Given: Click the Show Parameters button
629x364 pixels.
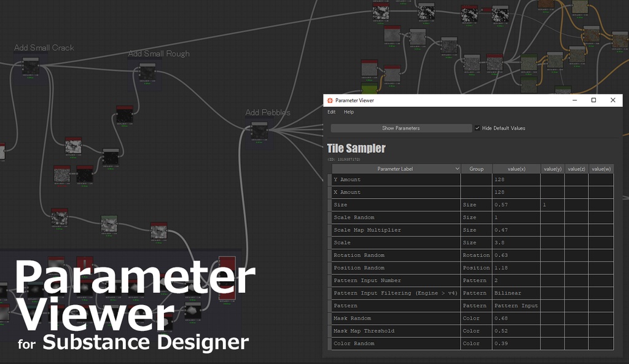Looking at the screenshot, I should tap(401, 128).
